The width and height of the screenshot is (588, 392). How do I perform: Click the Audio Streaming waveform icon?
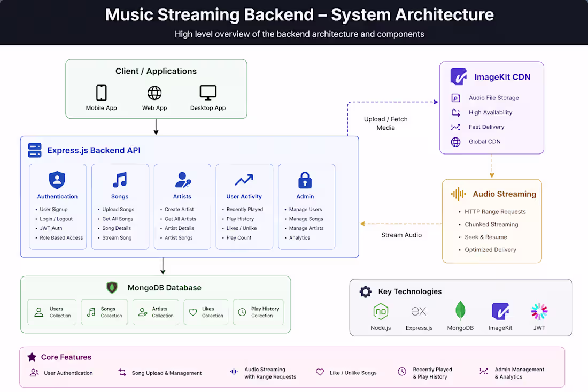(x=458, y=194)
